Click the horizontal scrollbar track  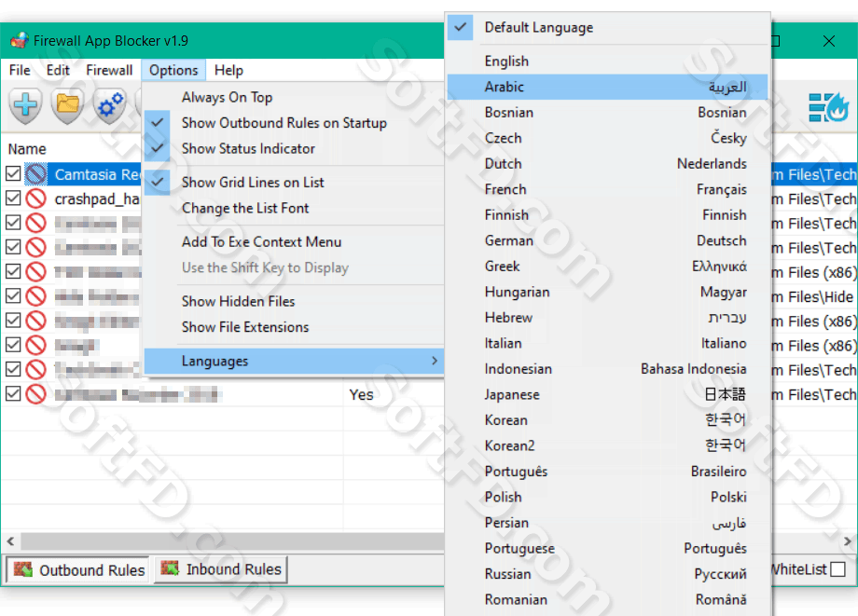click(x=232, y=541)
